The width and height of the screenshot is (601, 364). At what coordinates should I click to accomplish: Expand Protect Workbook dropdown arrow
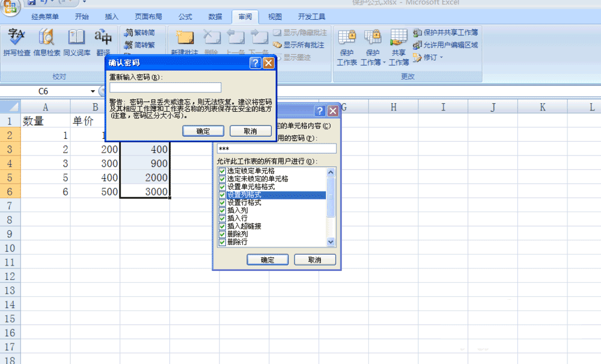(384, 62)
